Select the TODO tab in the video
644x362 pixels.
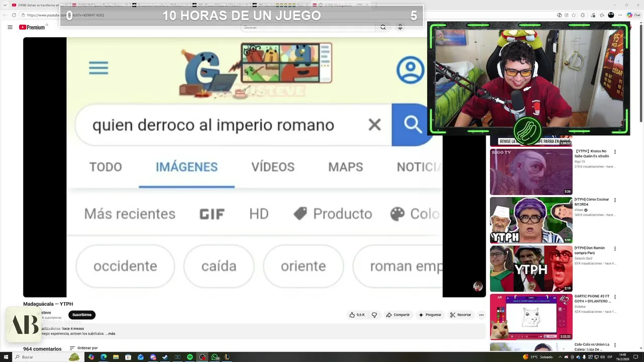tap(106, 167)
